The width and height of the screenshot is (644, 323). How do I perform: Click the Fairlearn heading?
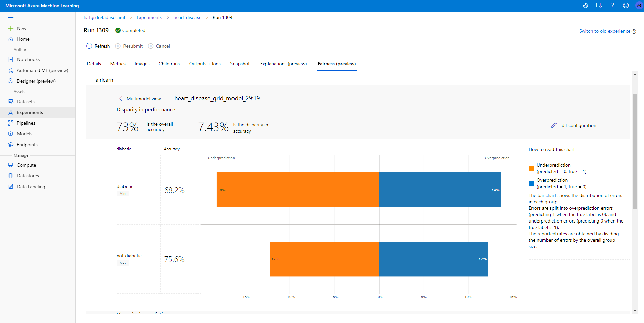(x=103, y=80)
